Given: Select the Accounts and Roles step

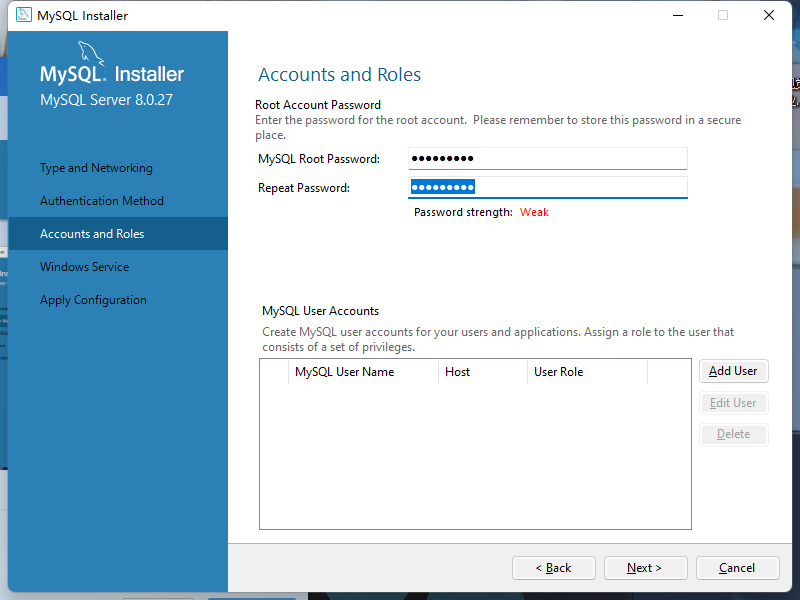Looking at the screenshot, I should 92,234.
